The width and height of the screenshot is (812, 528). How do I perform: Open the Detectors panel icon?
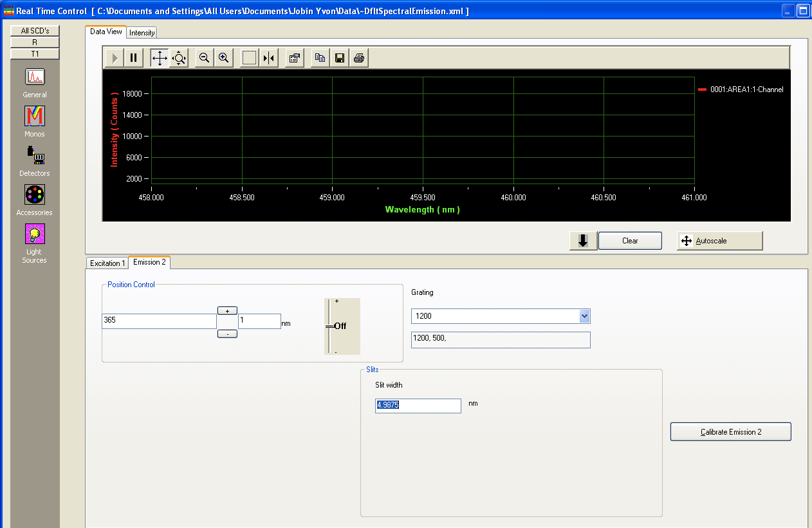click(35, 156)
